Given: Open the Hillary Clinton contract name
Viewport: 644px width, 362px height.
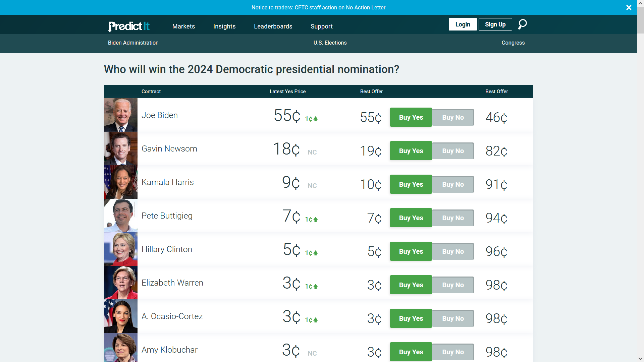Looking at the screenshot, I should (x=167, y=249).
